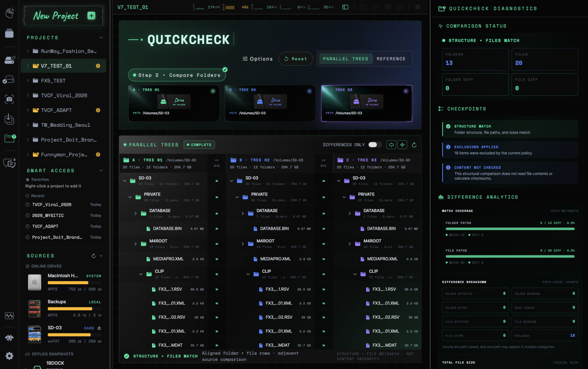588x369 pixels.
Task: Open the AI brain icon in left rail
Action: click(x=10, y=13)
